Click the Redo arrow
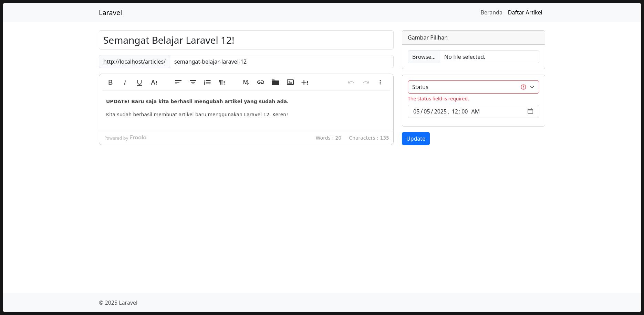Image resolution: width=644 pixels, height=315 pixels. (366, 82)
